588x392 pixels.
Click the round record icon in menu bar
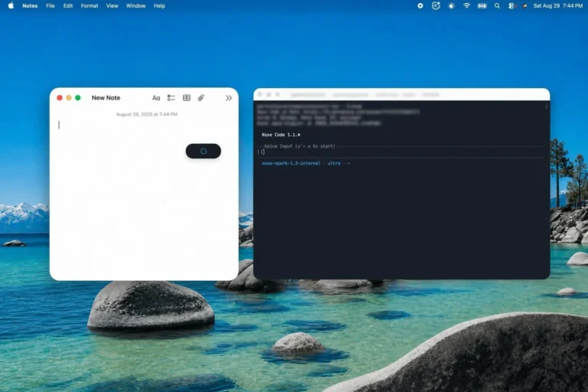[420, 5]
